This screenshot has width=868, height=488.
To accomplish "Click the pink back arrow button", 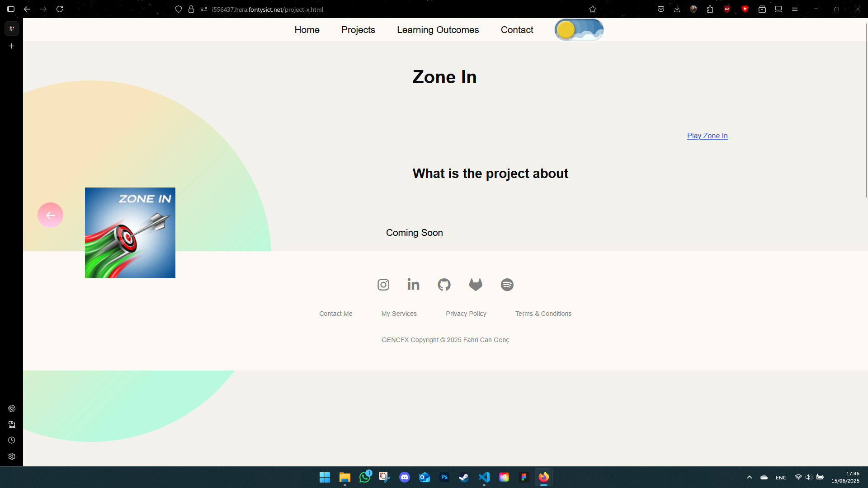I will [50, 215].
